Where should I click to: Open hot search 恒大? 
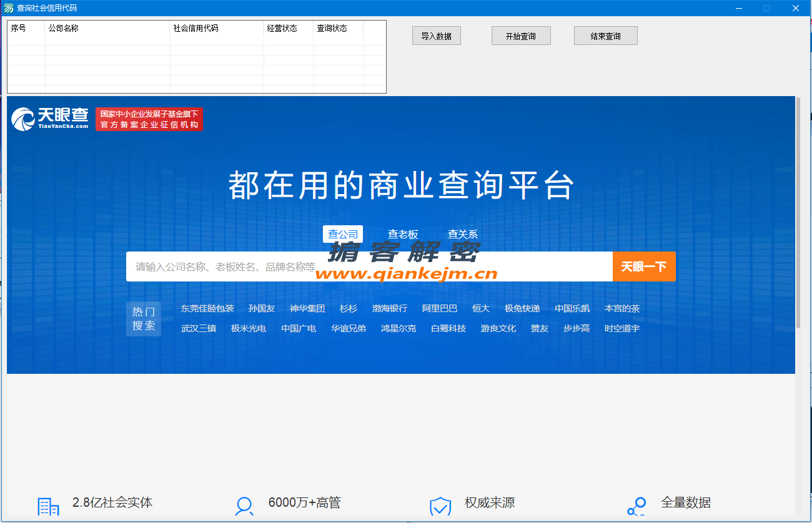click(x=481, y=308)
